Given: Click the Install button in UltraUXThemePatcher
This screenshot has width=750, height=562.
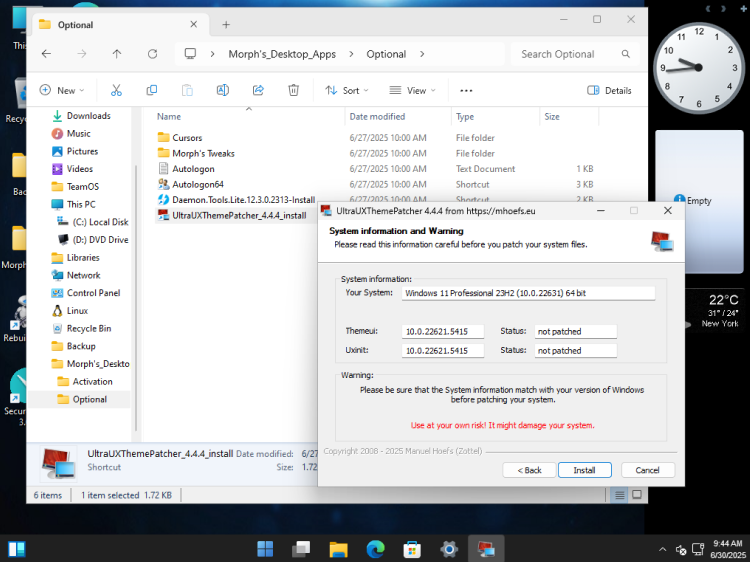Looking at the screenshot, I should coord(585,470).
